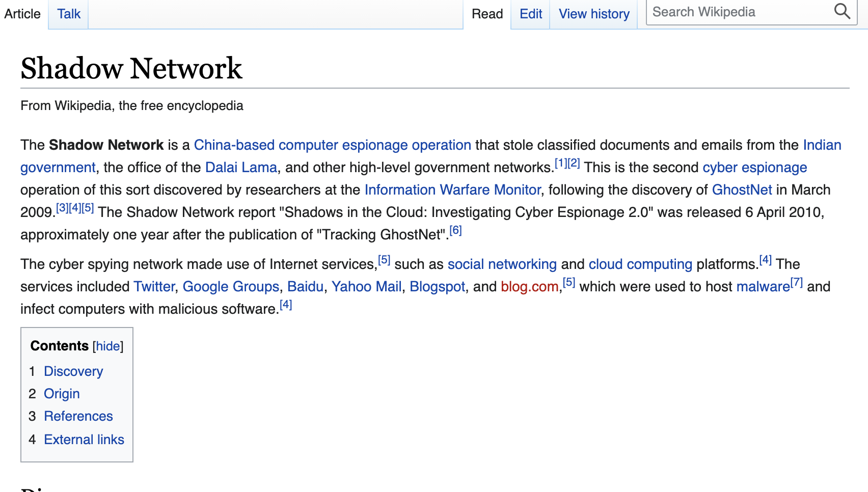Open the Read tab

[x=487, y=14]
